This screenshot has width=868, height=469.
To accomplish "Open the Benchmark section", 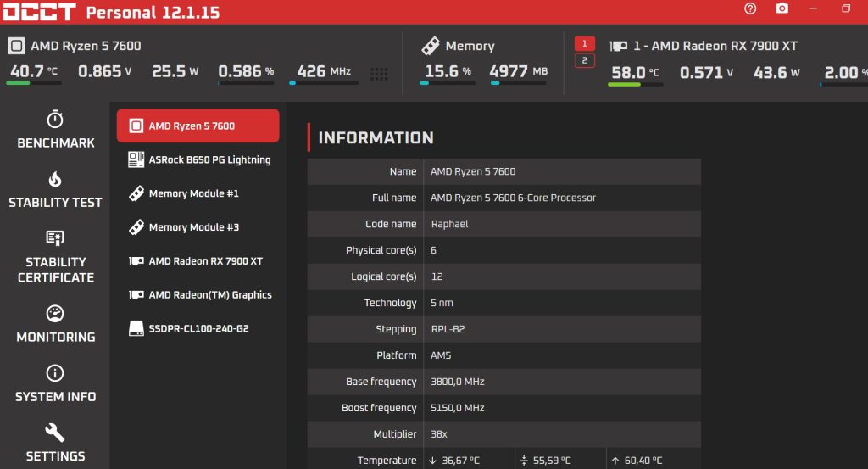I will tap(55, 130).
